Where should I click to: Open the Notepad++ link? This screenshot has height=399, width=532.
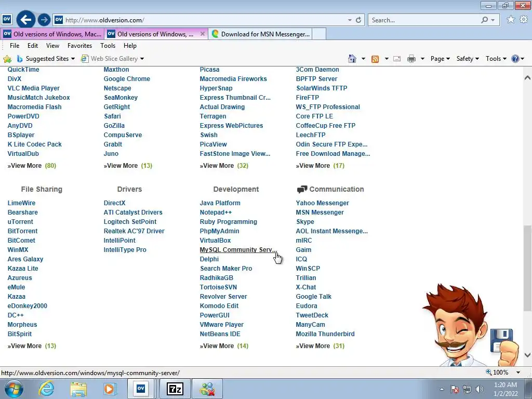click(216, 212)
